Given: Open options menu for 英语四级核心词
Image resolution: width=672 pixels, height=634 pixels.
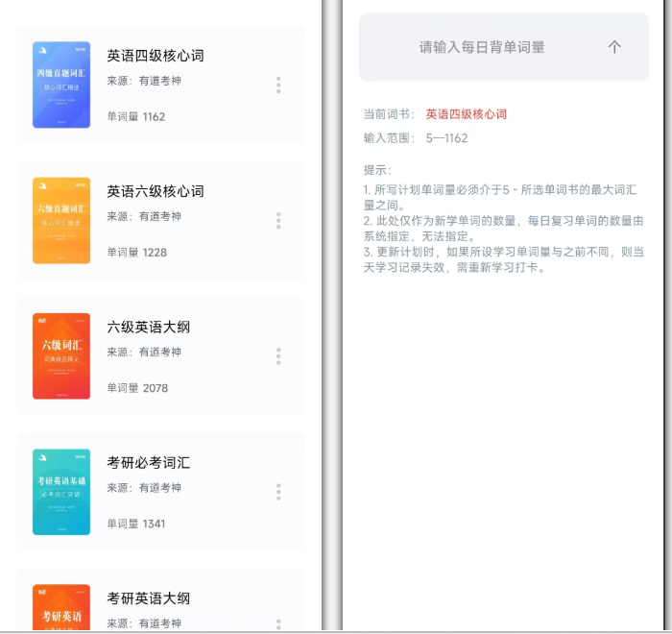Looking at the screenshot, I should tap(278, 85).
